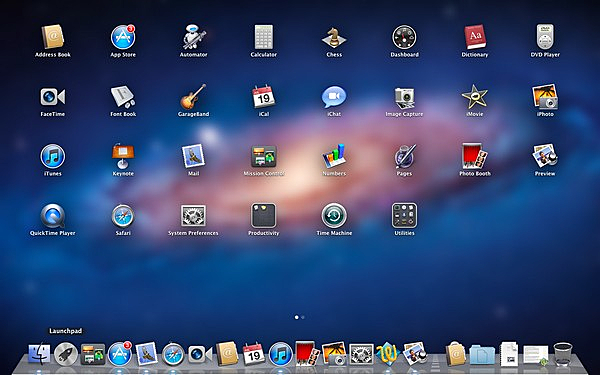Viewport: 600px width, 375px height.
Task: Open App Store in the Launchpad grid
Action: [123, 37]
